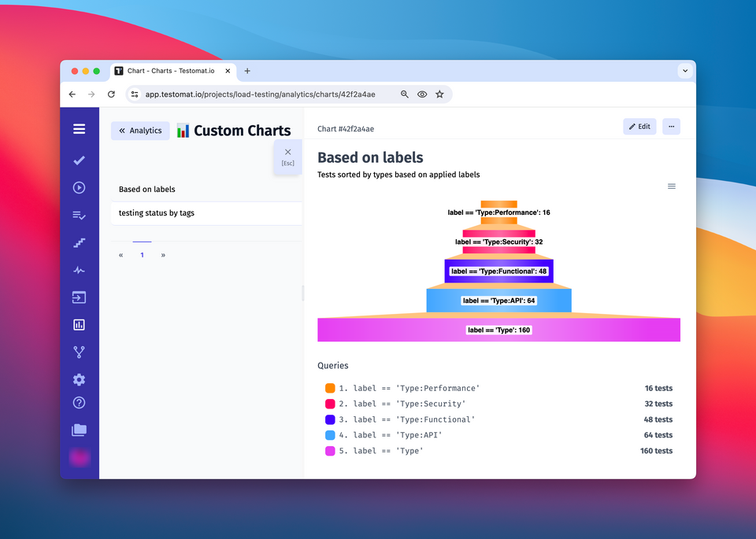Open the Pulse activity sidebar icon
The width and height of the screenshot is (756, 539).
[79, 270]
